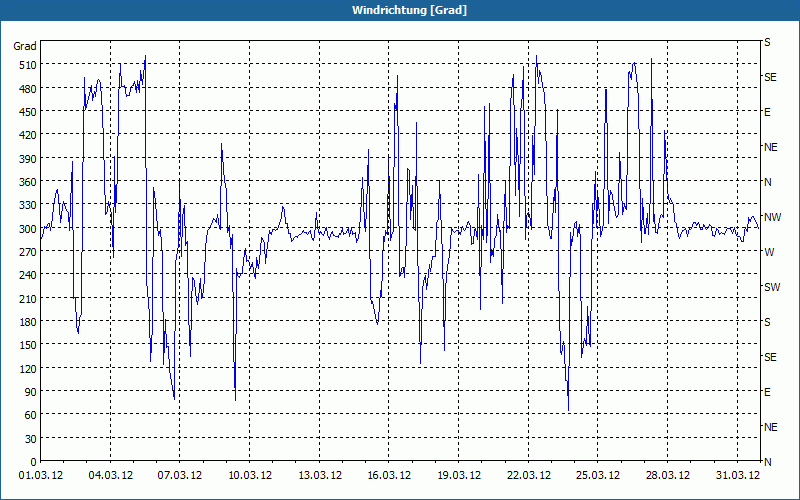This screenshot has height=500, width=800.
Task: Pick the 10.03.12 date label
Action: point(250,475)
